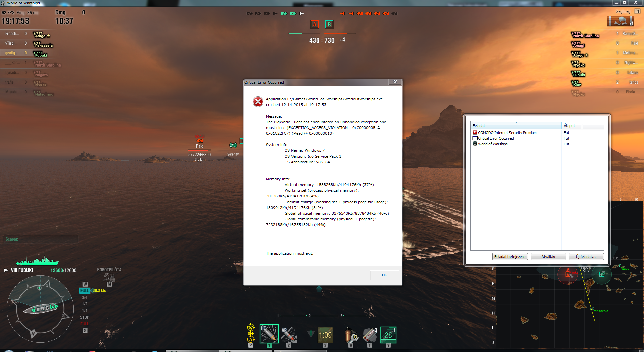Click the Csapat chat input field
Image resolution: width=644 pixels, height=352 pixels.
pos(41,239)
